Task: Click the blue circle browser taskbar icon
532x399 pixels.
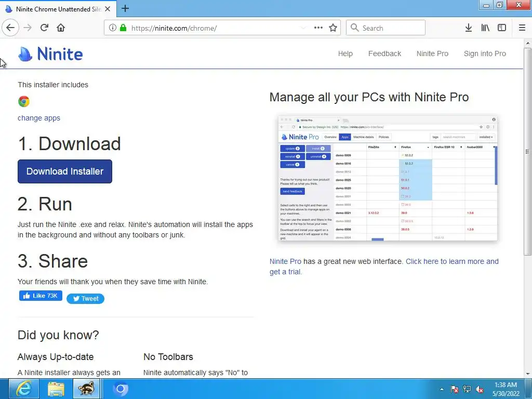Action: click(121, 389)
